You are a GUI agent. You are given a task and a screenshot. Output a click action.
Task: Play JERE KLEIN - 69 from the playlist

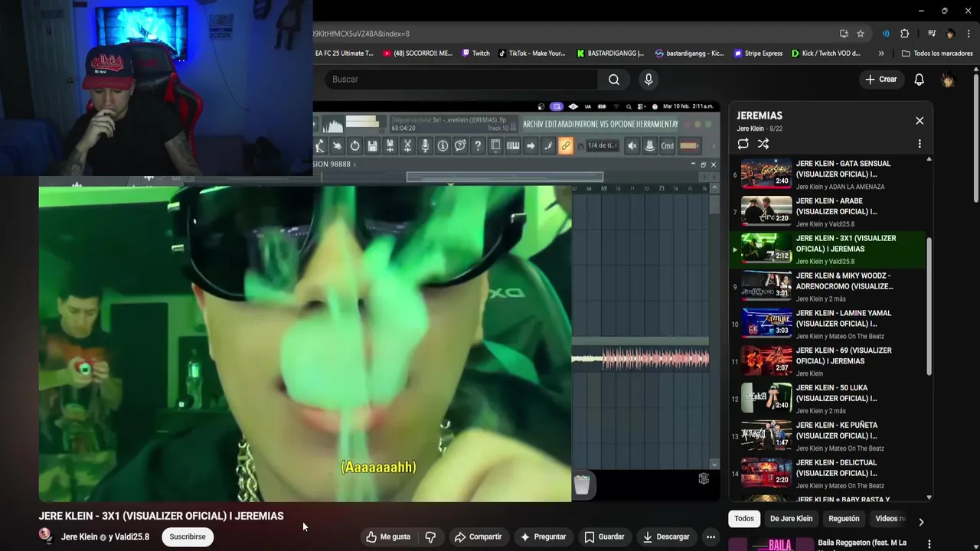tap(827, 361)
